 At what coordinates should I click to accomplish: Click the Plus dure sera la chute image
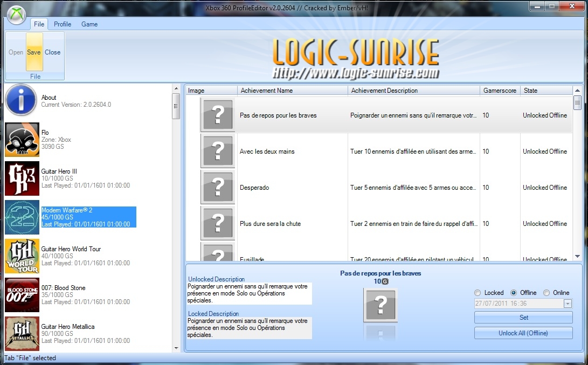218,223
